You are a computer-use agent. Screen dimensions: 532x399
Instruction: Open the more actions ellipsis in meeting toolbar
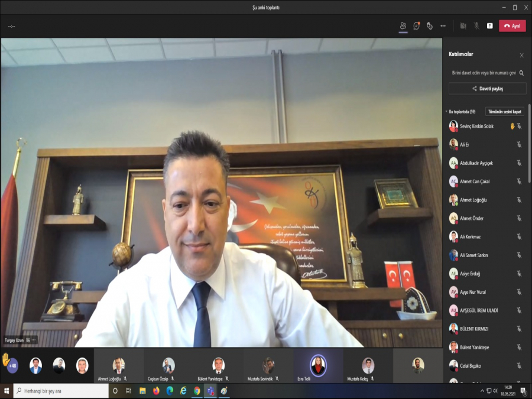[x=443, y=26]
